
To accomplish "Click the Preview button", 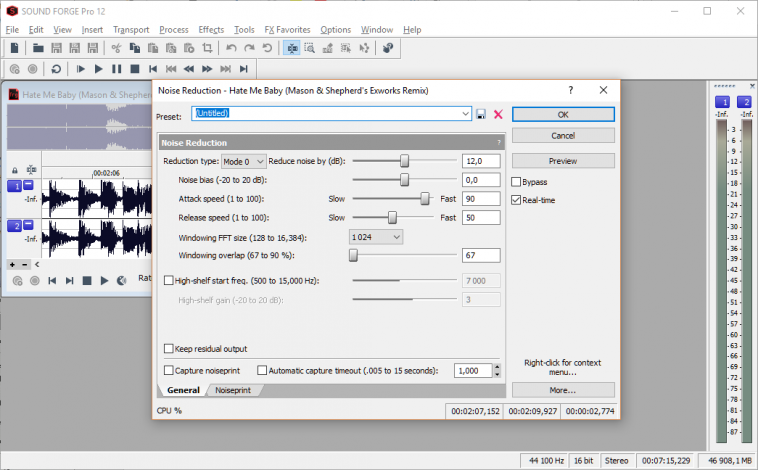I will (x=563, y=161).
